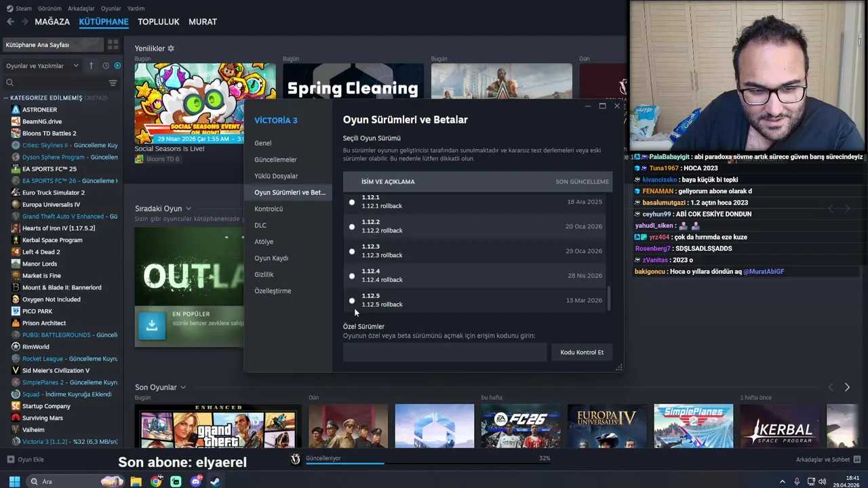This screenshot has width=868, height=488.
Task: Click the version list scrollbar thumb
Action: click(x=609, y=298)
